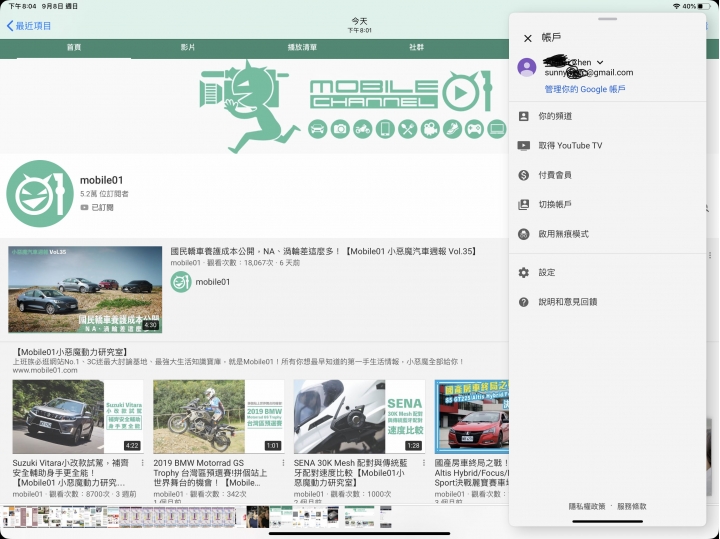The height and width of the screenshot is (539, 720).
Task: Tap the Wi-Fi icon in status bar
Action: [x=676, y=6]
